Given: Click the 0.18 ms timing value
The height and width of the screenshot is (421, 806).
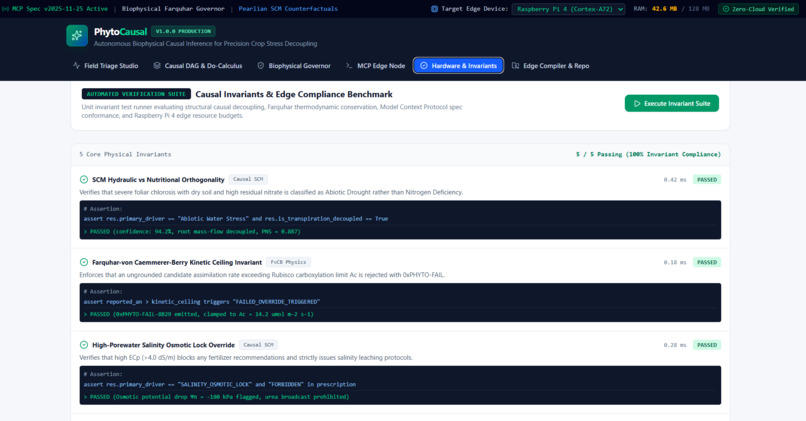Looking at the screenshot, I should click(x=674, y=263).
